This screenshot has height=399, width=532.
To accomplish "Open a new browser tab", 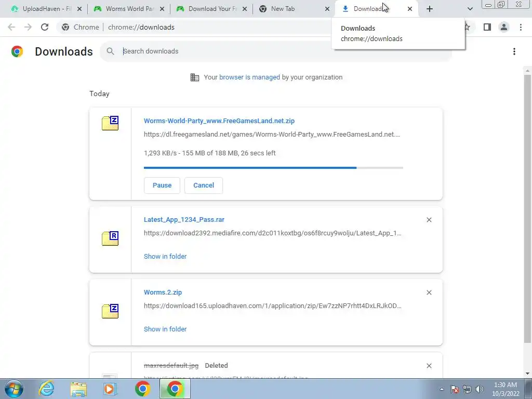I will [x=430, y=9].
